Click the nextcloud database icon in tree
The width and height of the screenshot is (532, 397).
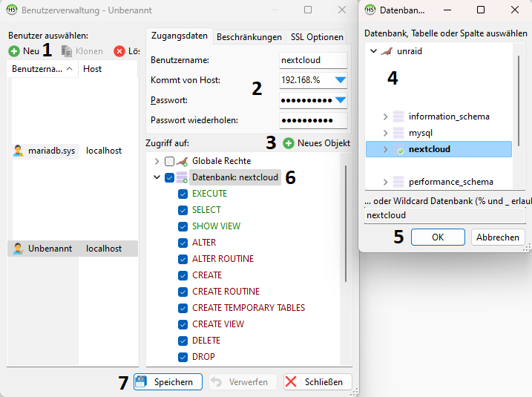coord(398,149)
